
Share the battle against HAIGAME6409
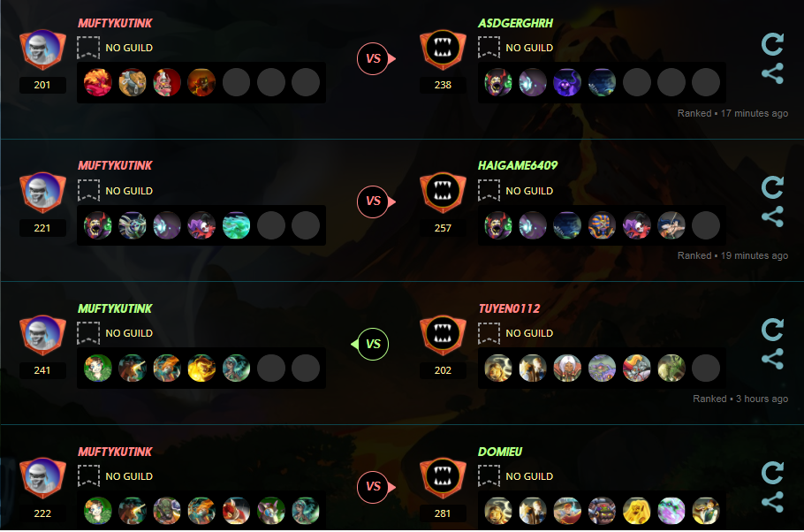click(x=772, y=217)
